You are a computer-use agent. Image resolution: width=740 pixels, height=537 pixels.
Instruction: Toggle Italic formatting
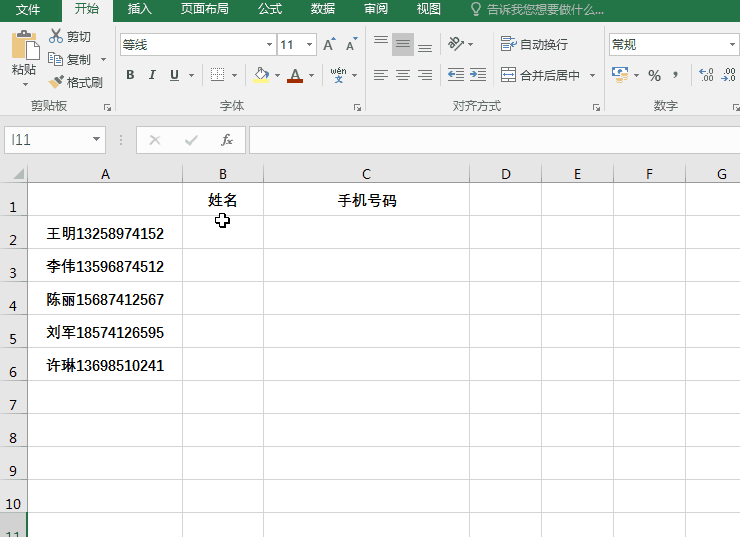pyautogui.click(x=152, y=75)
